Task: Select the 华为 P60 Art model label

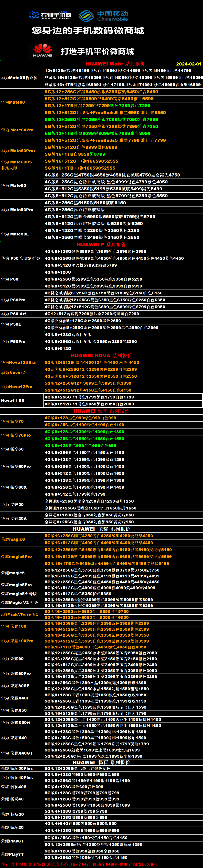Action: coord(13,314)
